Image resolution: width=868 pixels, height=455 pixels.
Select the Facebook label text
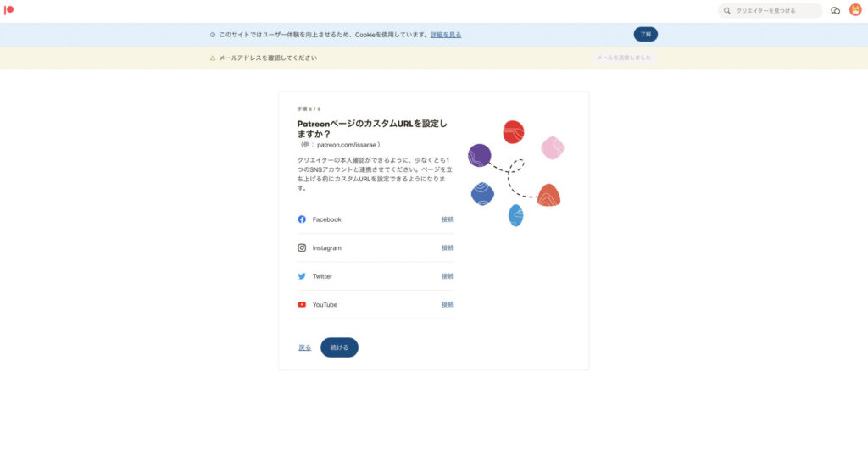tap(326, 219)
